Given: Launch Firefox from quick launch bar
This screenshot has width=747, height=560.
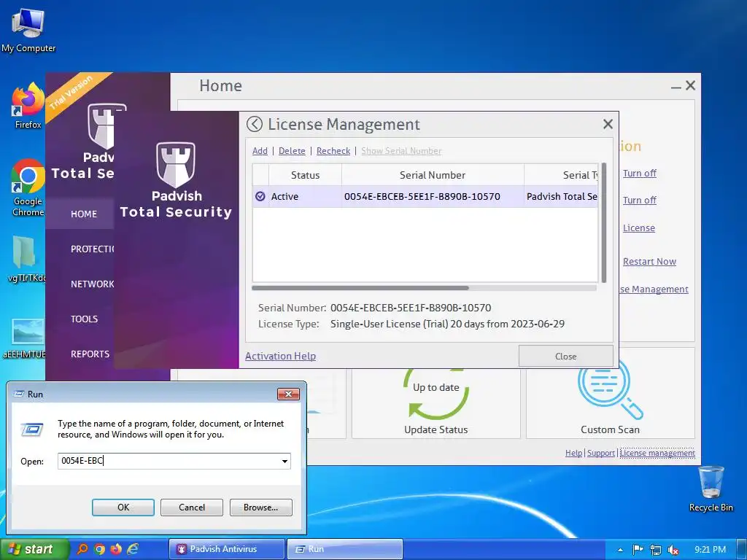Looking at the screenshot, I should (x=116, y=549).
